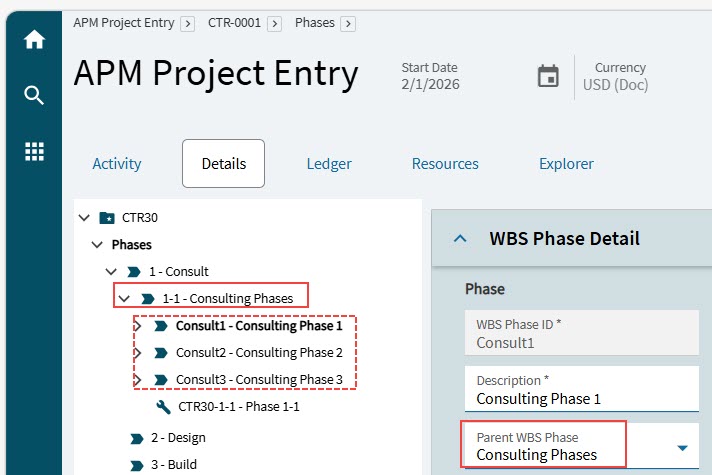The width and height of the screenshot is (712, 475).
Task: Click the arrow icon after APM Project Entry breadcrumb
Action: pos(188,24)
